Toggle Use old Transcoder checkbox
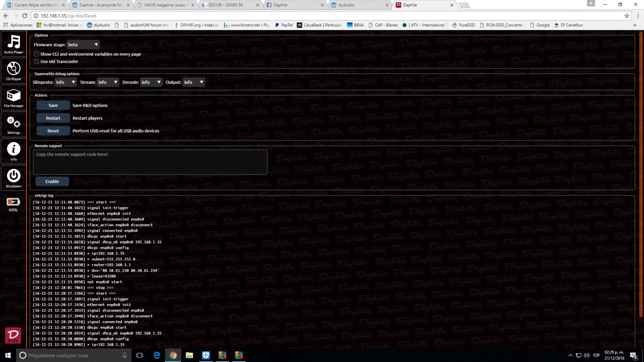Screen dimensions: 644x362 37,61
